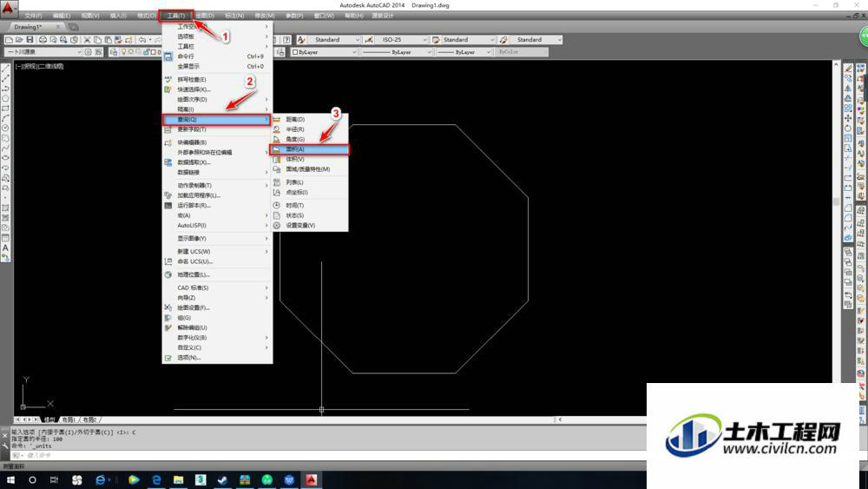This screenshot has height=489, width=868.
Task: Click the Steam icon on the taskbar
Action: tap(222, 479)
